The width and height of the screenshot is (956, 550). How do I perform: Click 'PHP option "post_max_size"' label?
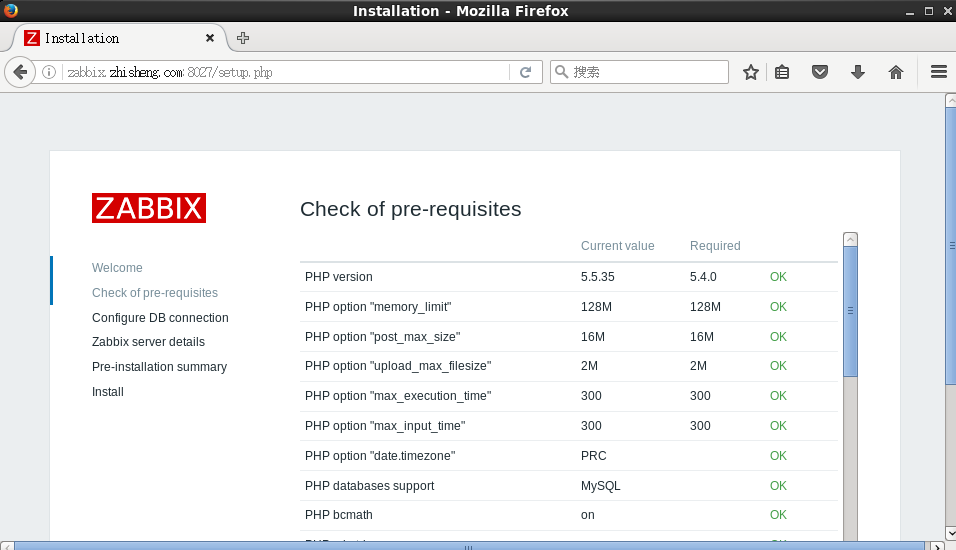[x=382, y=337]
